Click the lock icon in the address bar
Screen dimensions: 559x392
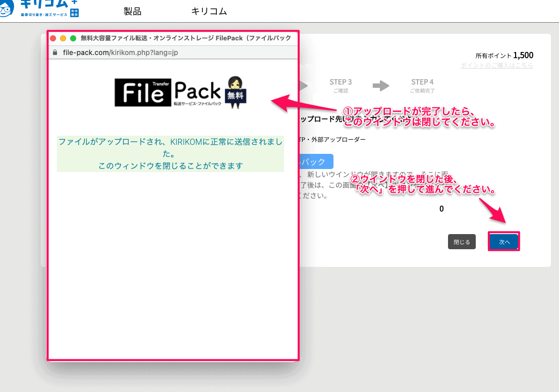click(x=55, y=52)
